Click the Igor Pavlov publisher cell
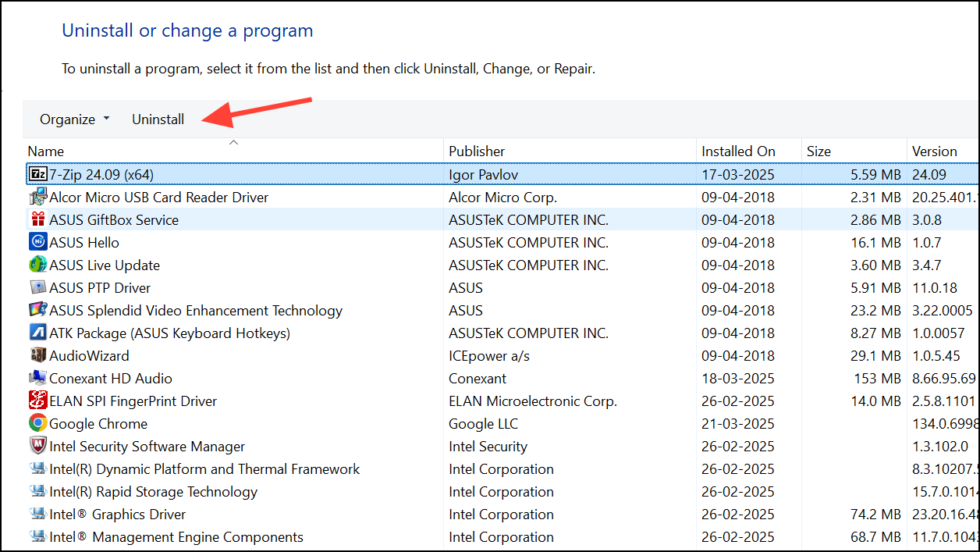 tap(483, 175)
